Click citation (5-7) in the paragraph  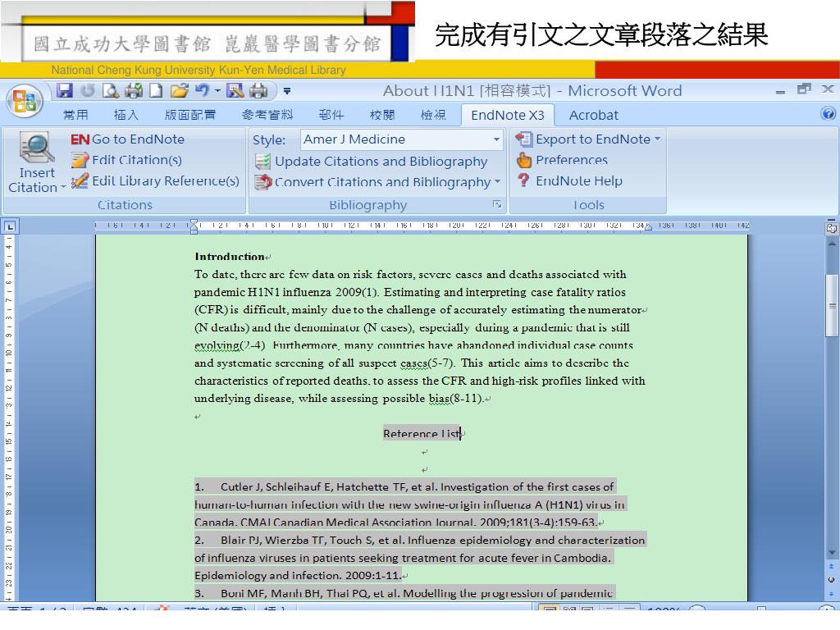click(441, 363)
